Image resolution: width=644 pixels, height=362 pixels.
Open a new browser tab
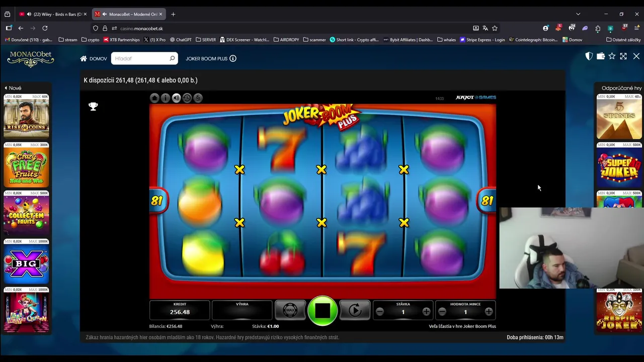coord(173,14)
